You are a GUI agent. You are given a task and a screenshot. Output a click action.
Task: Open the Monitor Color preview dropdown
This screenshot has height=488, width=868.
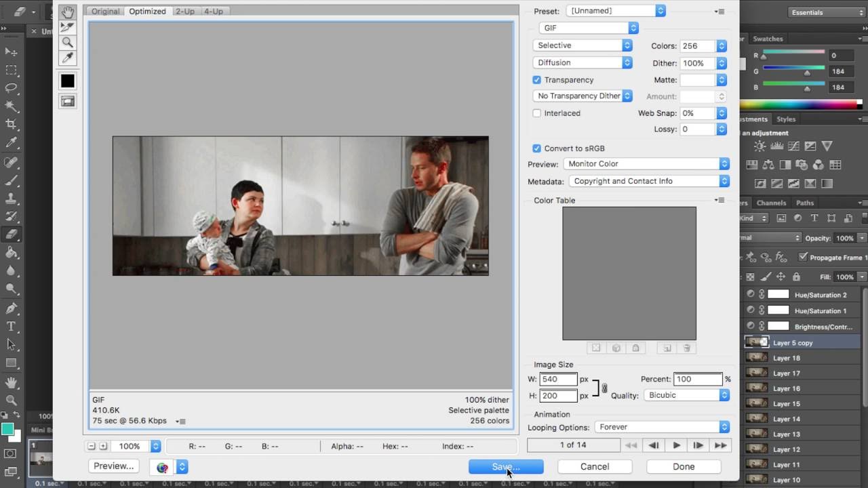(x=646, y=164)
